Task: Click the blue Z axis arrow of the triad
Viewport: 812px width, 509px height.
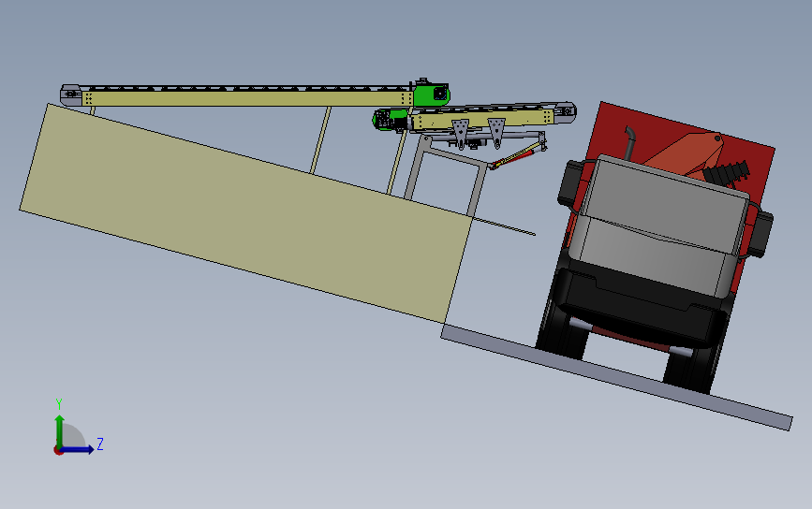Action: [x=79, y=449]
